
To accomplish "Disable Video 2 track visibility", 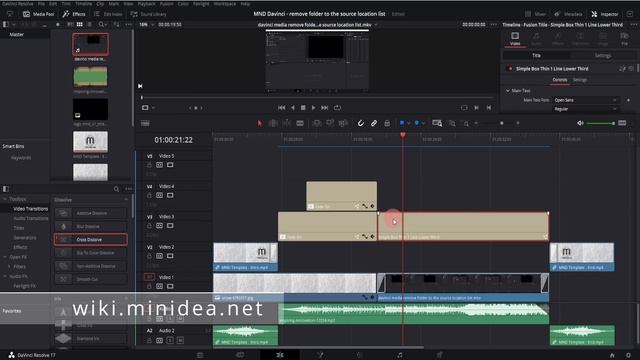I will [x=170, y=256].
